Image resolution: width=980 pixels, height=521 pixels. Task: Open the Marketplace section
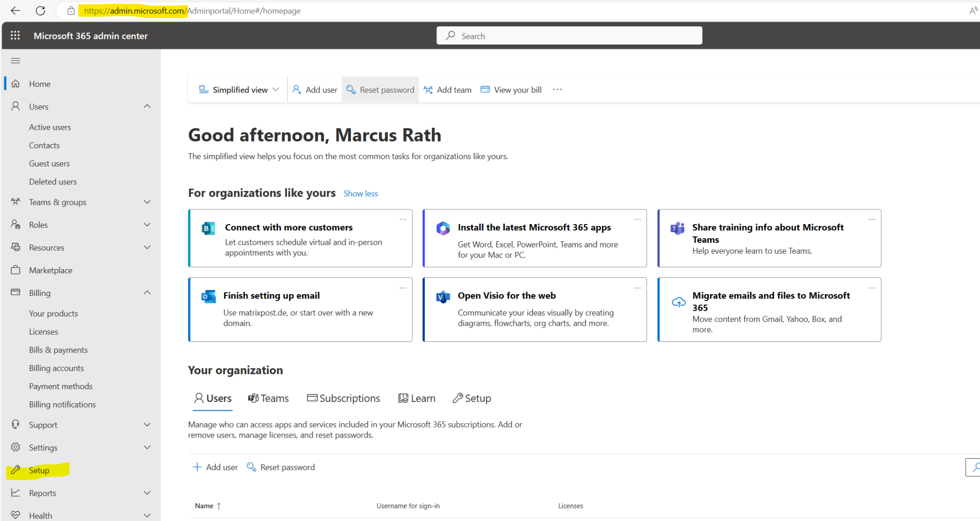coord(50,270)
